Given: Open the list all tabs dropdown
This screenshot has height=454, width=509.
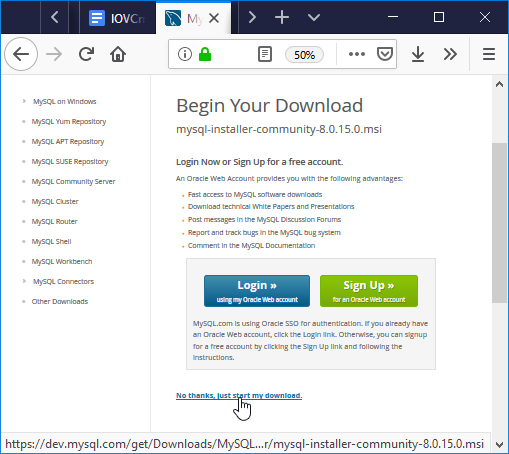Looking at the screenshot, I should click(x=314, y=17).
